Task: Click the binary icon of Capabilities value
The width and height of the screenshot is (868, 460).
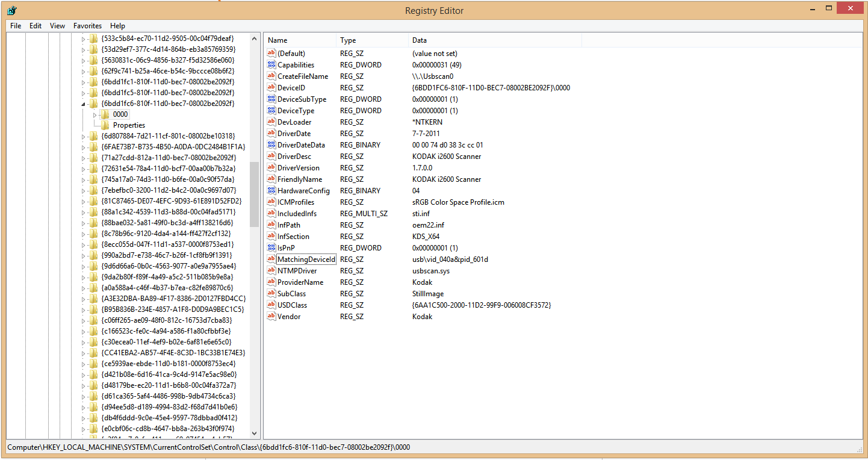Action: pos(271,65)
